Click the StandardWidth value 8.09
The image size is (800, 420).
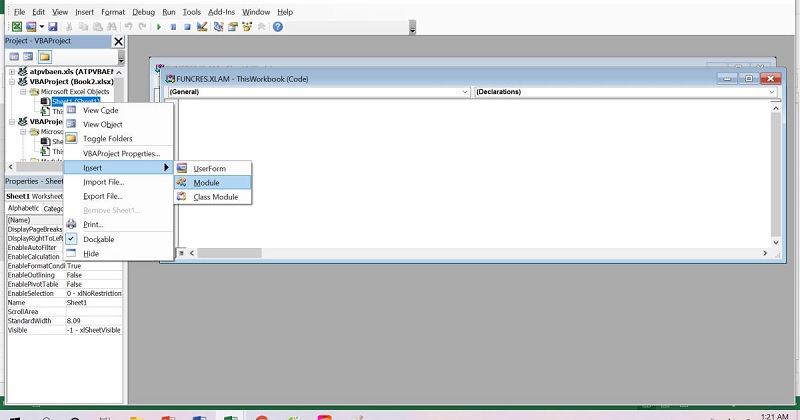tap(94, 321)
